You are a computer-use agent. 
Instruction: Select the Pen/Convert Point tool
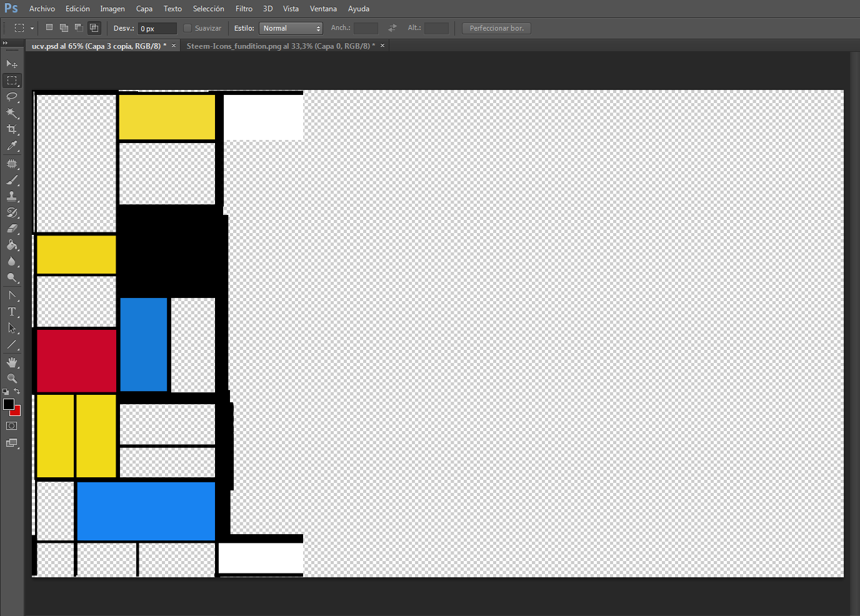click(12, 296)
